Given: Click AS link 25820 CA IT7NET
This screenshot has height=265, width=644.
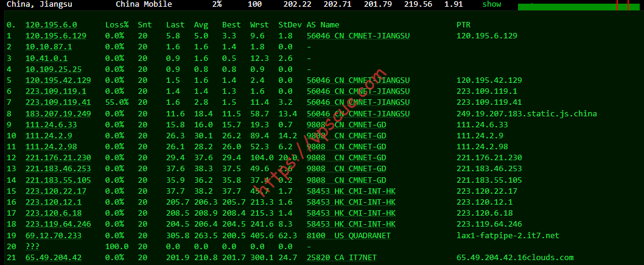Looking at the screenshot, I should pyautogui.click(x=341, y=258).
